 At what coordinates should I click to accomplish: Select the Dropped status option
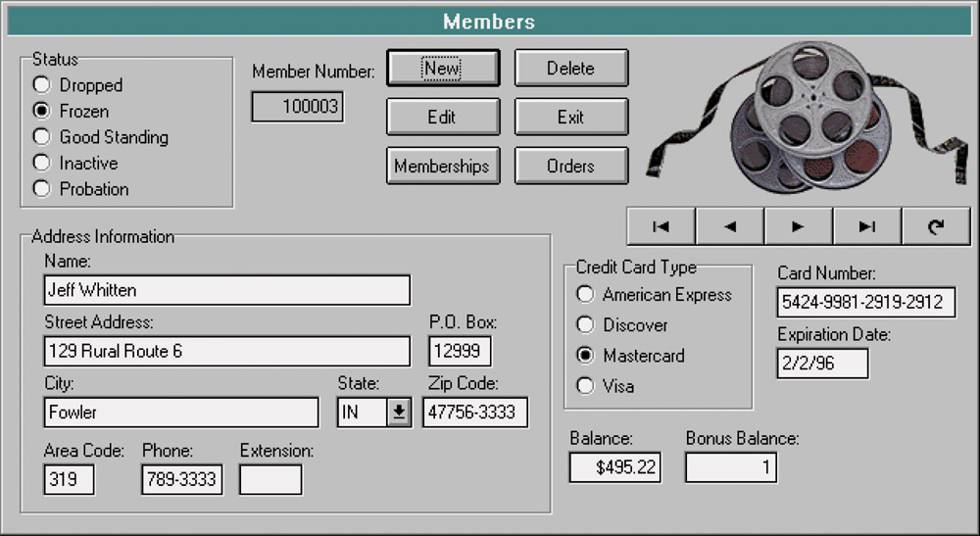(42, 85)
